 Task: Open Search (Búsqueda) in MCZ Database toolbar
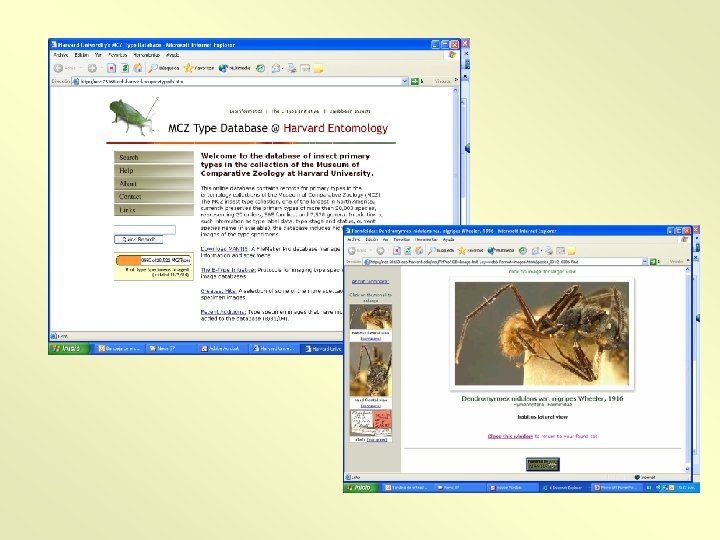tap(163, 68)
